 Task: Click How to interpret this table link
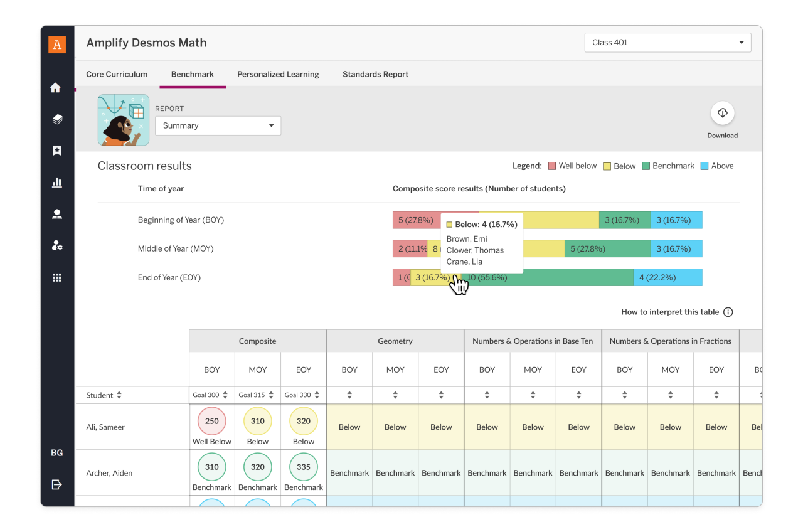point(670,312)
